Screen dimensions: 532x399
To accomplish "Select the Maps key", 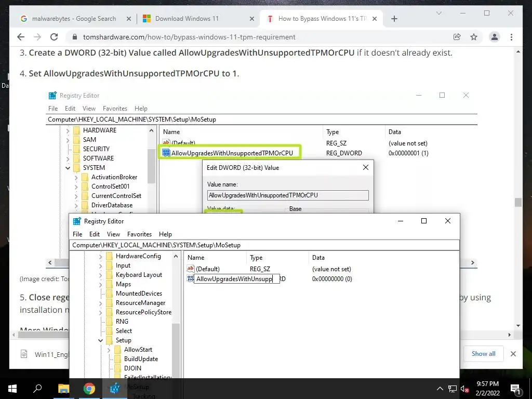I will tap(123, 284).
